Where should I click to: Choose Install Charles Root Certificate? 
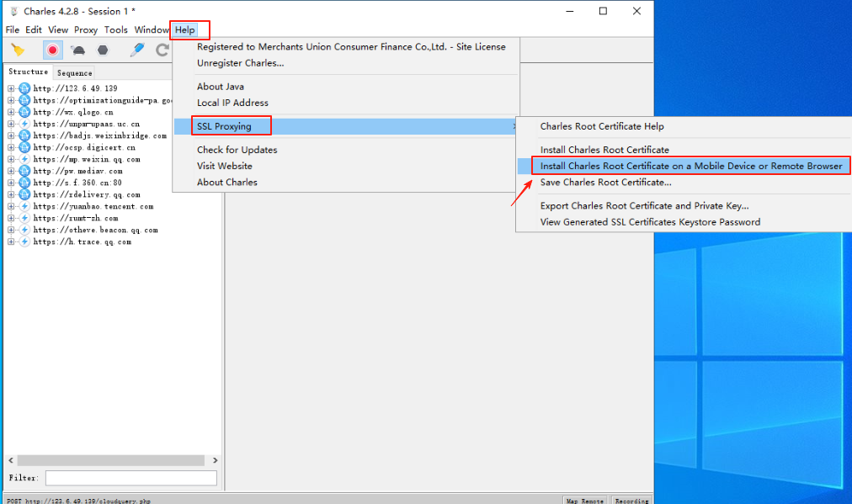[604, 150]
